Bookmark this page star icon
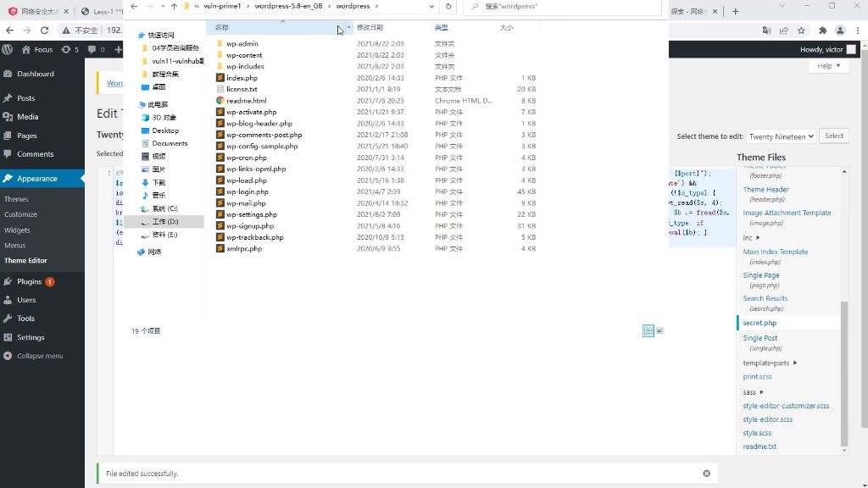The height and width of the screenshot is (488, 868). [801, 30]
